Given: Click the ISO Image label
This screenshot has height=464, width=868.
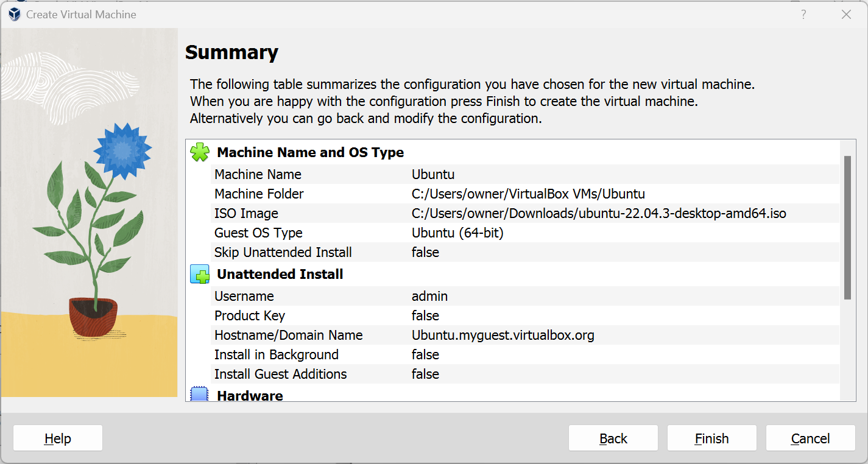Looking at the screenshot, I should coord(246,213).
